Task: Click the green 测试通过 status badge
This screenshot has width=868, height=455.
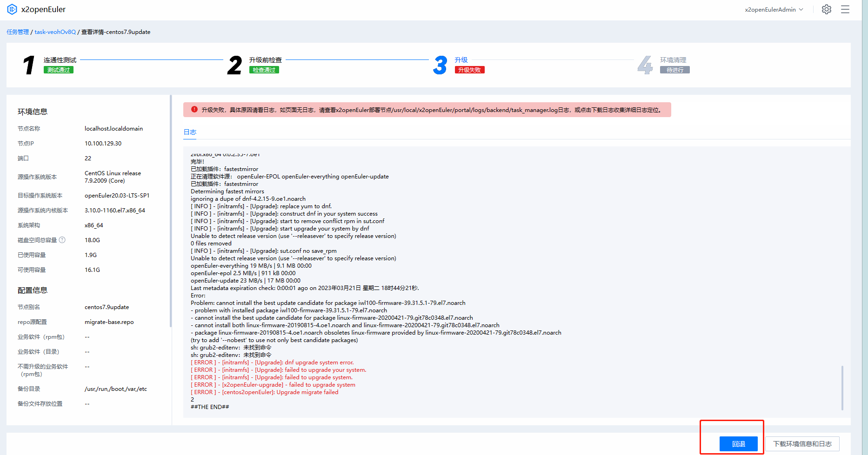Action: pos(59,70)
